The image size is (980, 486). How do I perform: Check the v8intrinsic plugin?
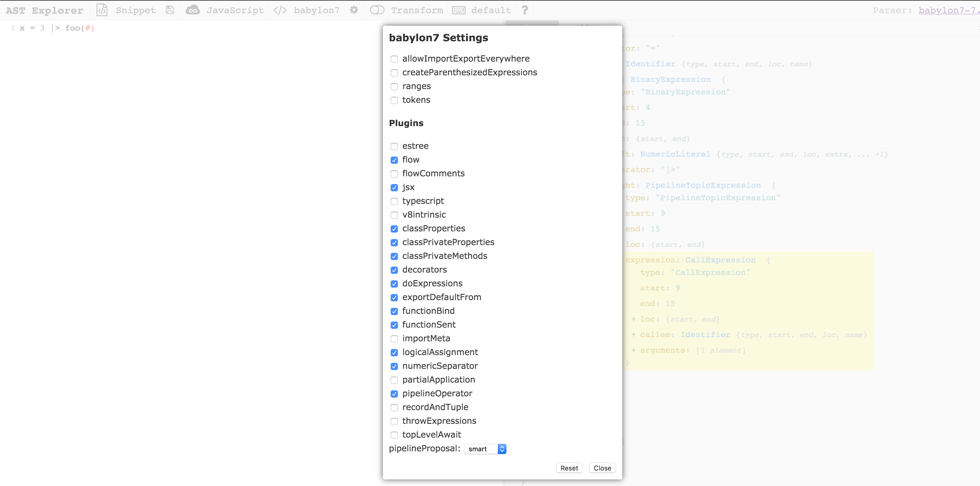[394, 215]
